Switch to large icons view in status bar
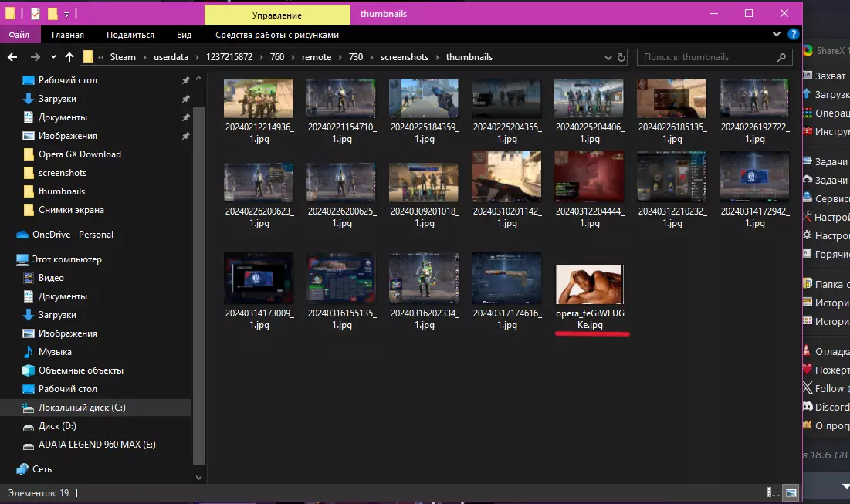This screenshot has height=504, width=850. click(791, 492)
